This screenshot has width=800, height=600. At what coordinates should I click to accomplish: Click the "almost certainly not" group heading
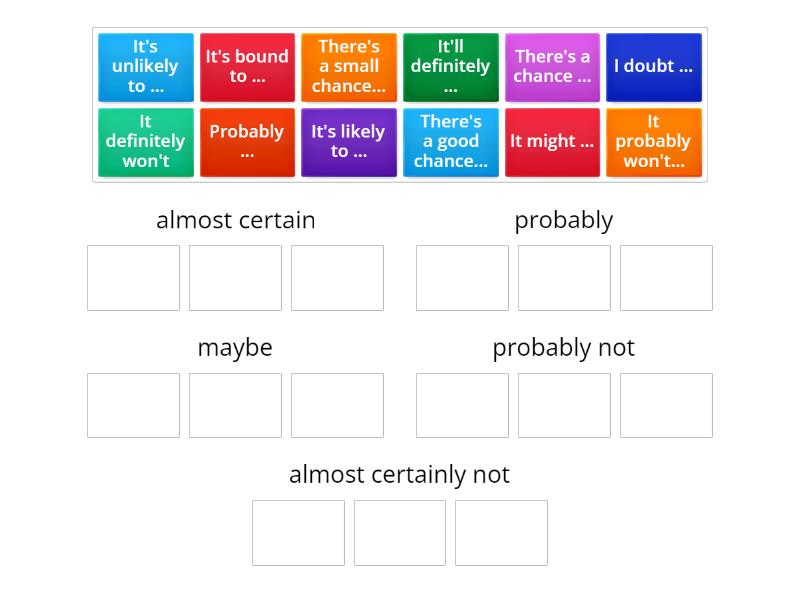tap(400, 474)
